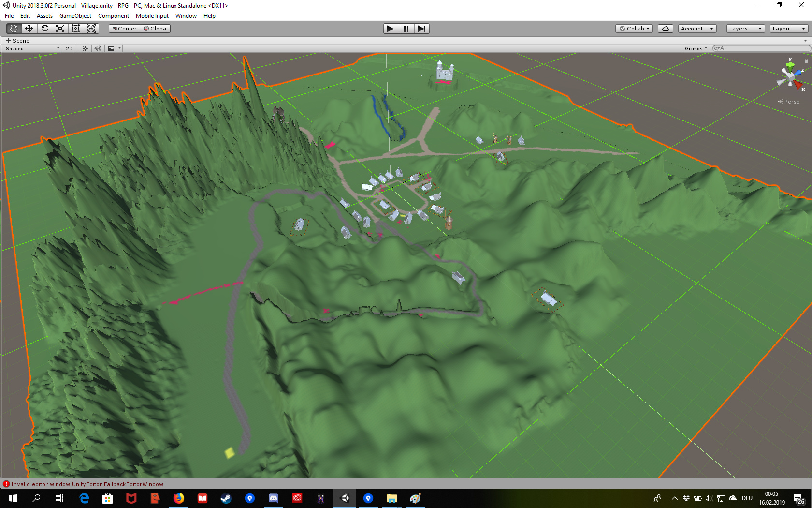
Task: Toggle Persp projection label
Action: point(789,102)
